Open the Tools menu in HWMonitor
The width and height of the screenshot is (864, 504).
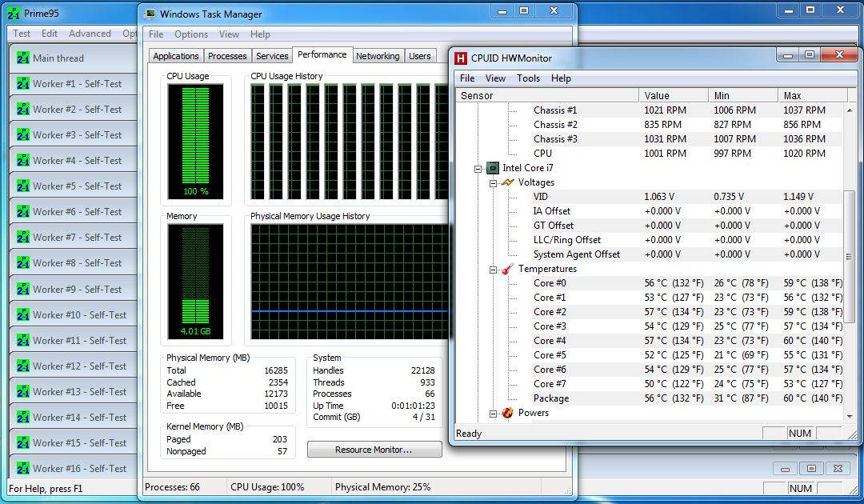[x=528, y=78]
